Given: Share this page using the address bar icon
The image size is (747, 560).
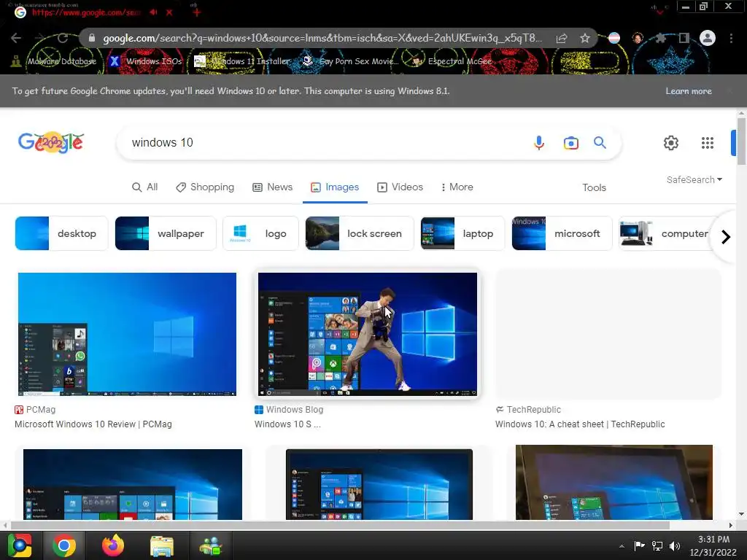Looking at the screenshot, I should coord(562,38).
